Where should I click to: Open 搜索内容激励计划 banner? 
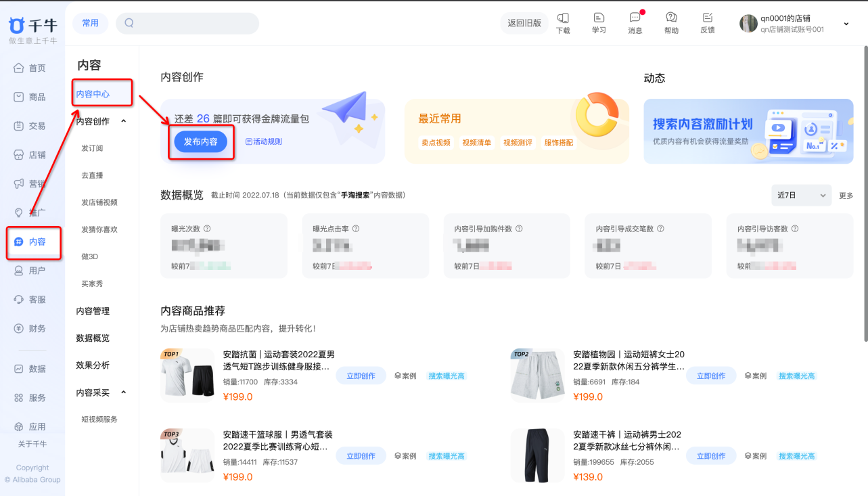point(748,131)
